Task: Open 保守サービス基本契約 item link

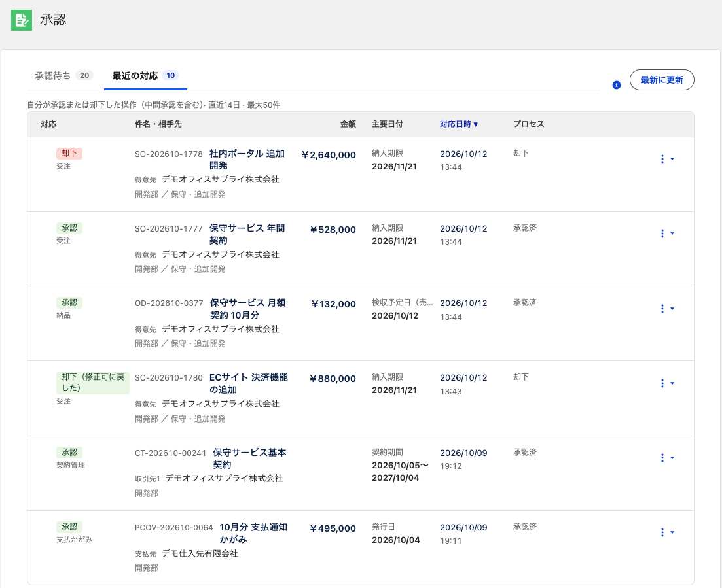Action: click(249, 458)
